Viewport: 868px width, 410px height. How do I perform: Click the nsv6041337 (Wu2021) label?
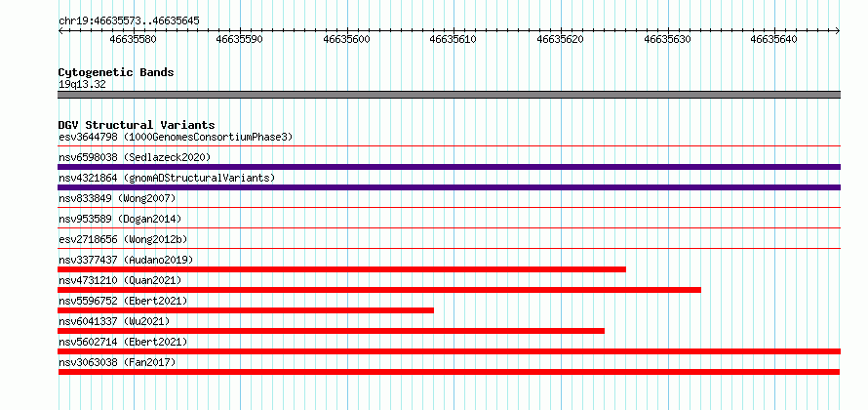[114, 321]
